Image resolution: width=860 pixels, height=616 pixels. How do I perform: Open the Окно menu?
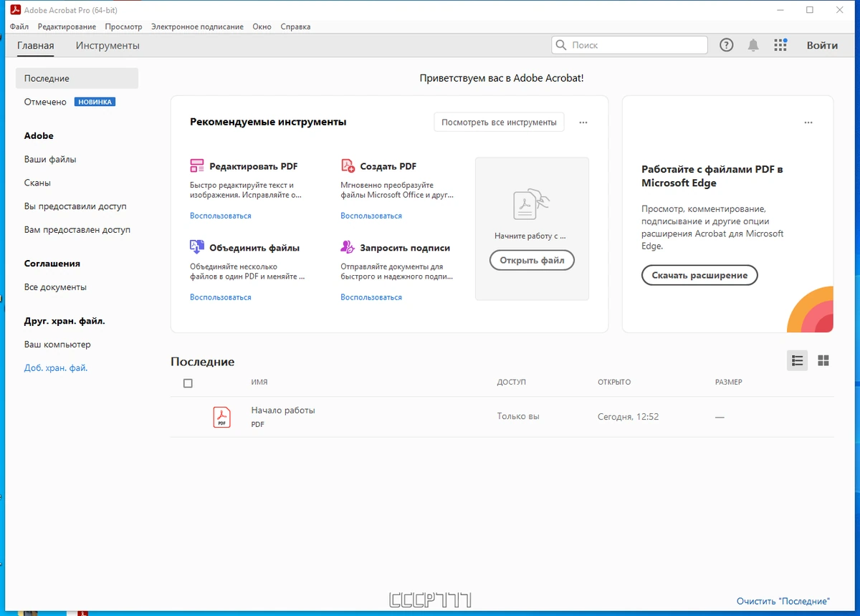[x=262, y=27]
